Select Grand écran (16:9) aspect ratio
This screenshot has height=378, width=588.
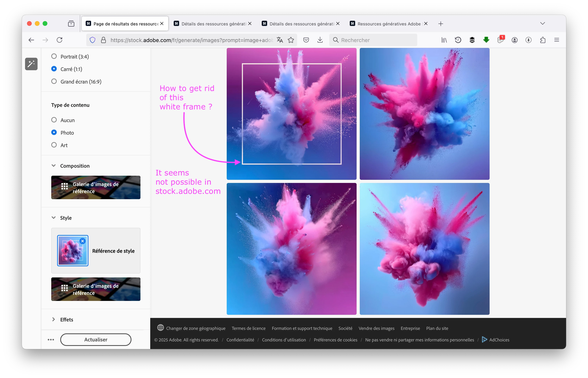(54, 82)
